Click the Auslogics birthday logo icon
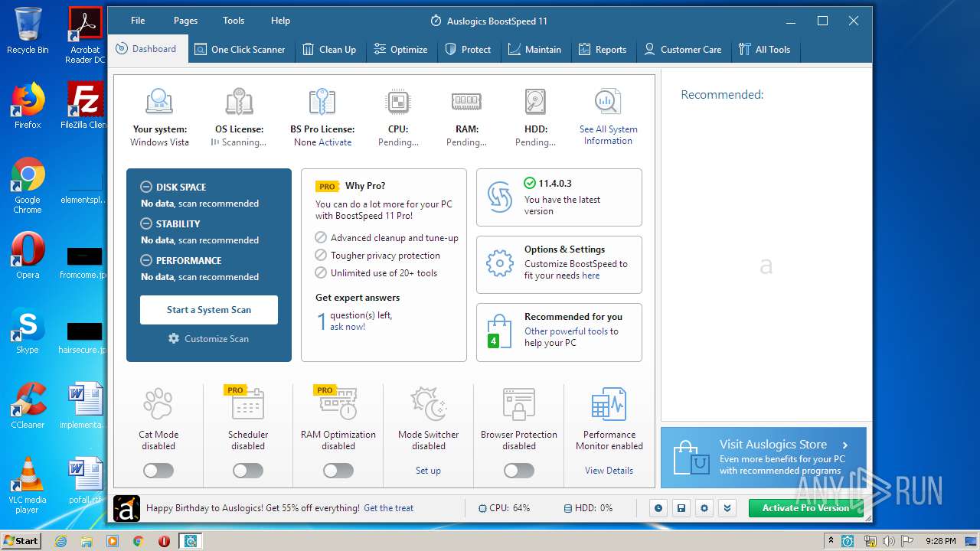 [x=126, y=508]
